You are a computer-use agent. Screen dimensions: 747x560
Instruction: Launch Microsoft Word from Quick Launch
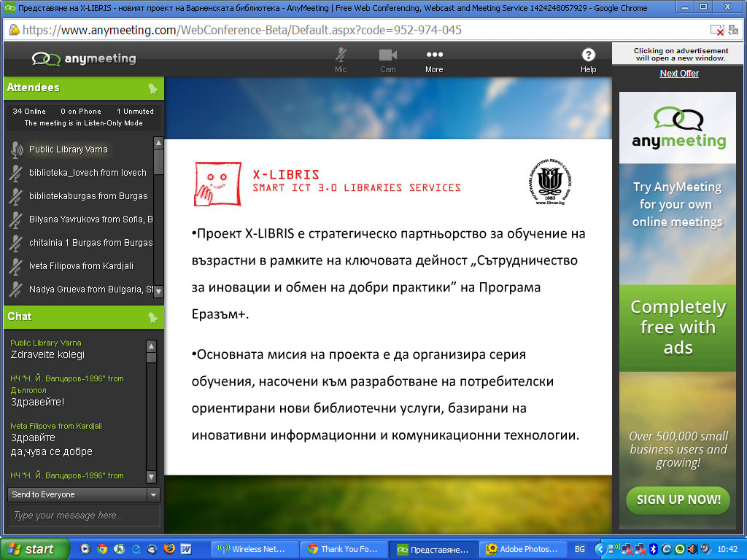[186, 549]
